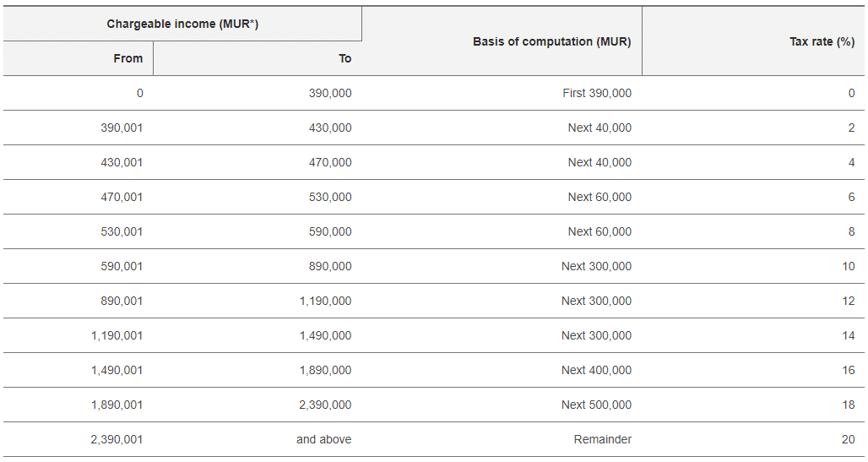
Task: Click the 1,190,001 From cell
Action: pos(78,335)
